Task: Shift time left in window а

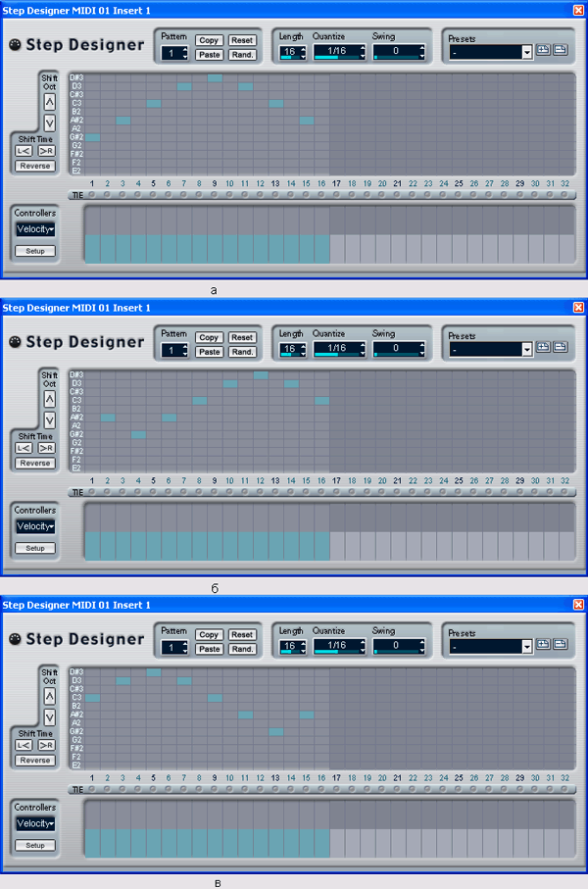Action: (x=24, y=151)
